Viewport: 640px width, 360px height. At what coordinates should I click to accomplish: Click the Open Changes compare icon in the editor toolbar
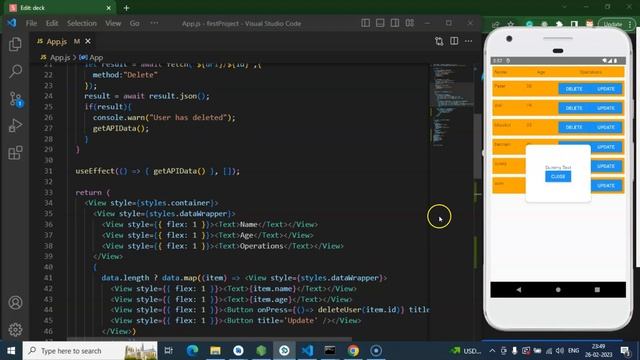click(x=439, y=41)
